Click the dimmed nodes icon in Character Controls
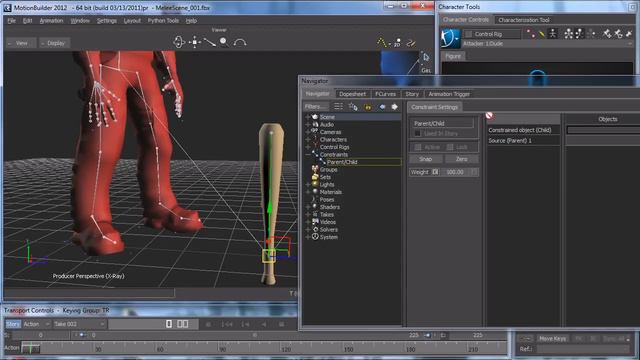 (592, 34)
